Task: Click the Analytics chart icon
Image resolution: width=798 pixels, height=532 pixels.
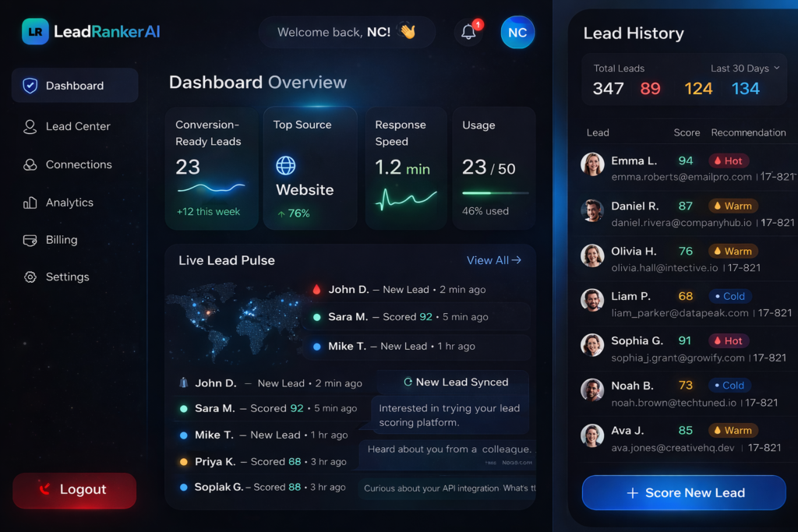Action: coord(29,203)
